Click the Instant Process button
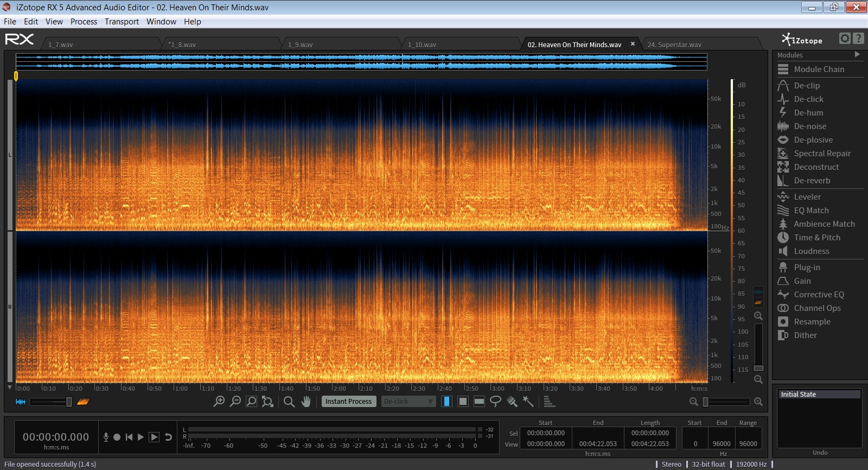Screen dimensions: 868x470 [x=349, y=402]
